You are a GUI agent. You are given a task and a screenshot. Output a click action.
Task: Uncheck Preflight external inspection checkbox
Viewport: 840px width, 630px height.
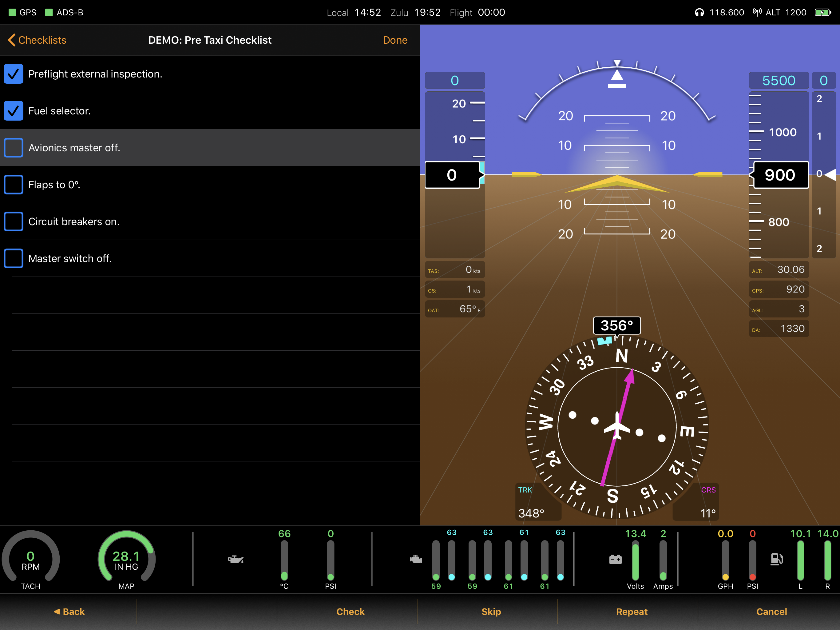click(14, 74)
